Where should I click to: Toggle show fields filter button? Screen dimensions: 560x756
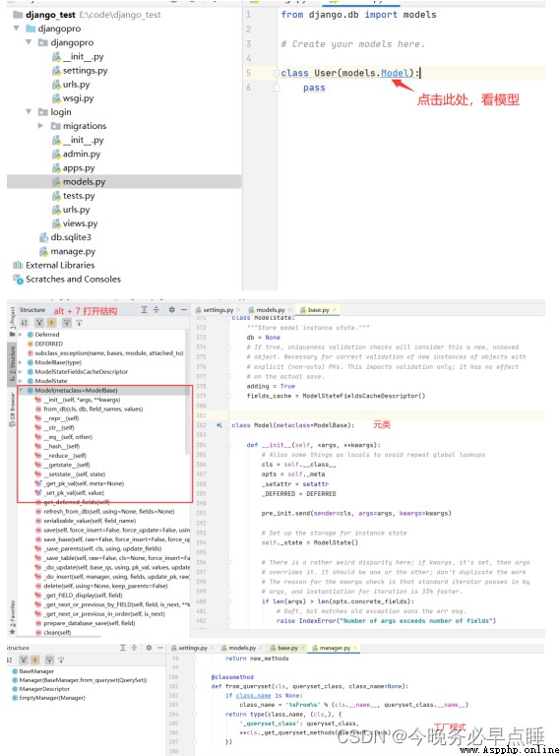(51, 323)
